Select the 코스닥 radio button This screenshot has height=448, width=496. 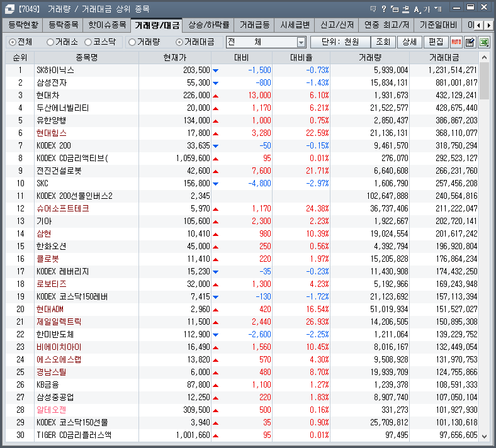point(88,42)
